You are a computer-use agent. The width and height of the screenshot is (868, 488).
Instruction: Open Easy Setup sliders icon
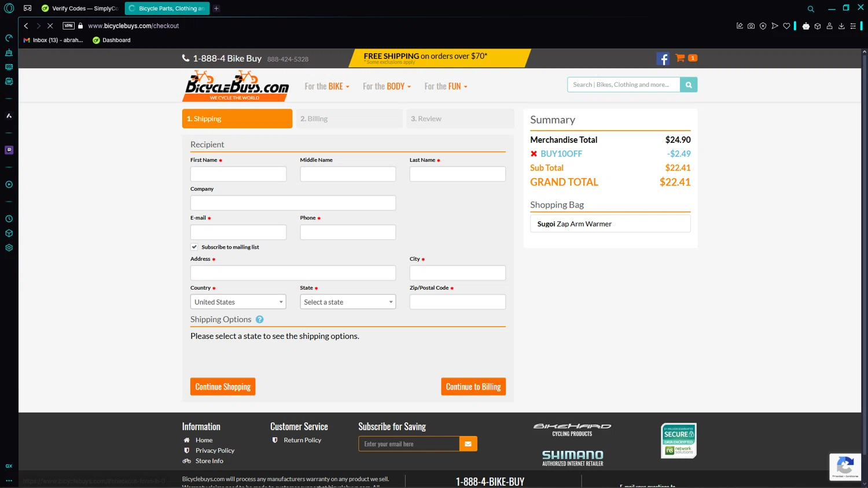coord(853,26)
